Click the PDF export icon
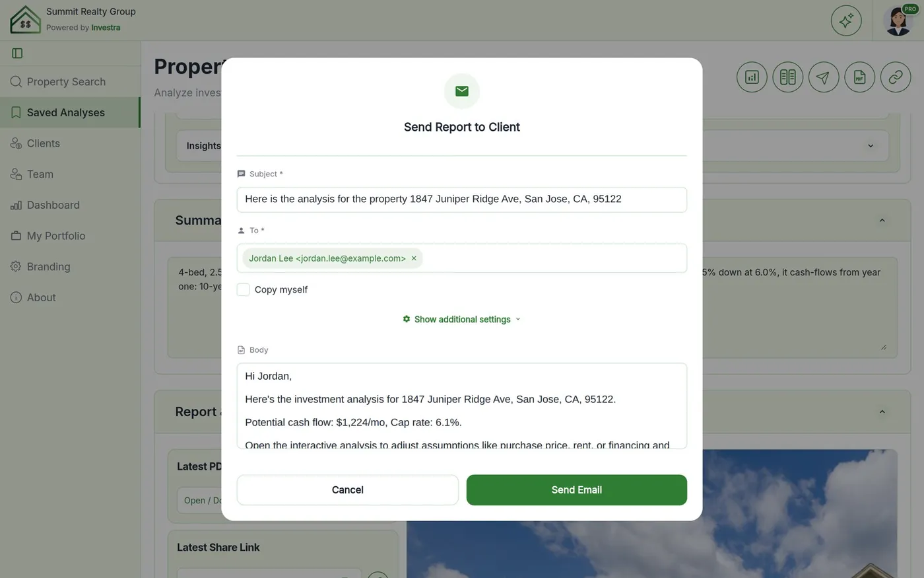The height and width of the screenshot is (578, 924). click(x=859, y=77)
